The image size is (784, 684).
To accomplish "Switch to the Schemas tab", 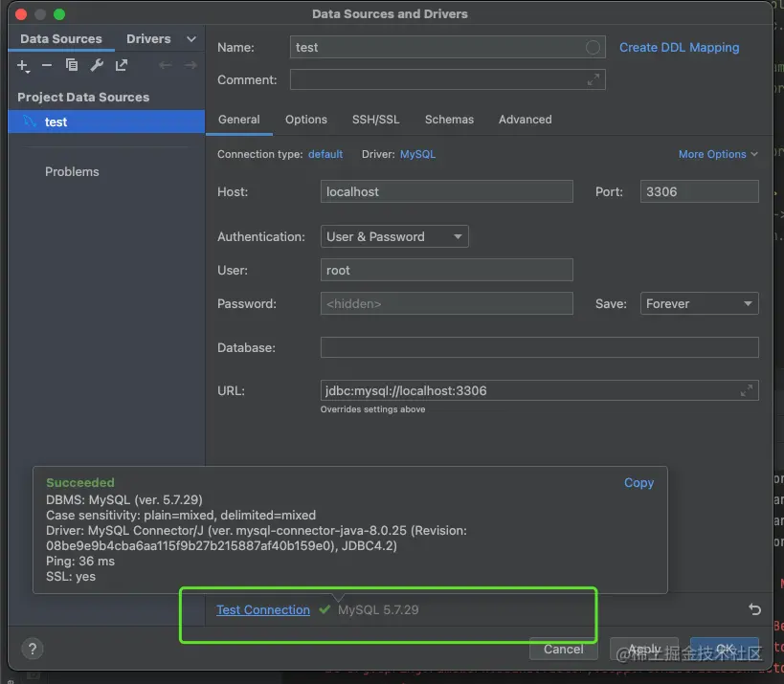I will 449,120.
